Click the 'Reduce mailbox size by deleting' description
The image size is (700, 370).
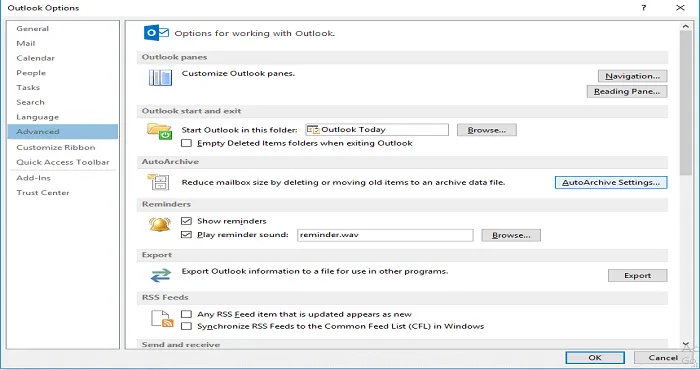(343, 182)
